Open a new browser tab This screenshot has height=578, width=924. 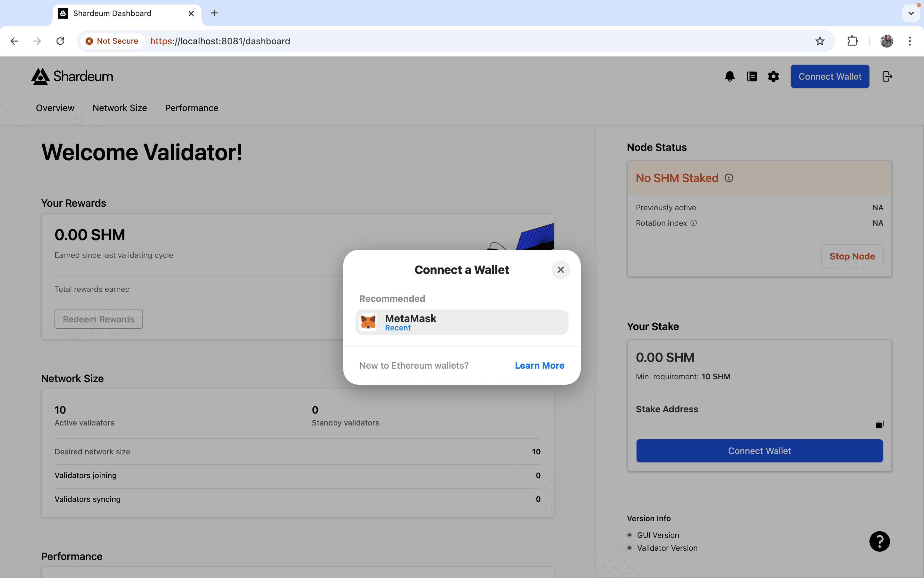point(214,13)
